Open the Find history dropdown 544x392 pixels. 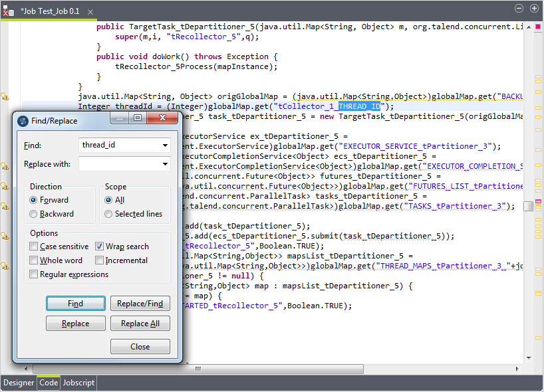click(164, 145)
